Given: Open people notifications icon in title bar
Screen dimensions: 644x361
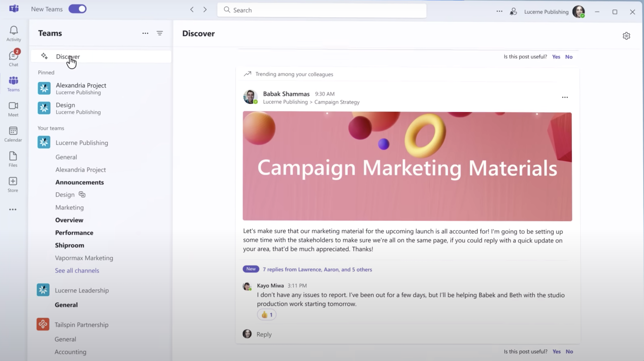Looking at the screenshot, I should click(x=513, y=12).
